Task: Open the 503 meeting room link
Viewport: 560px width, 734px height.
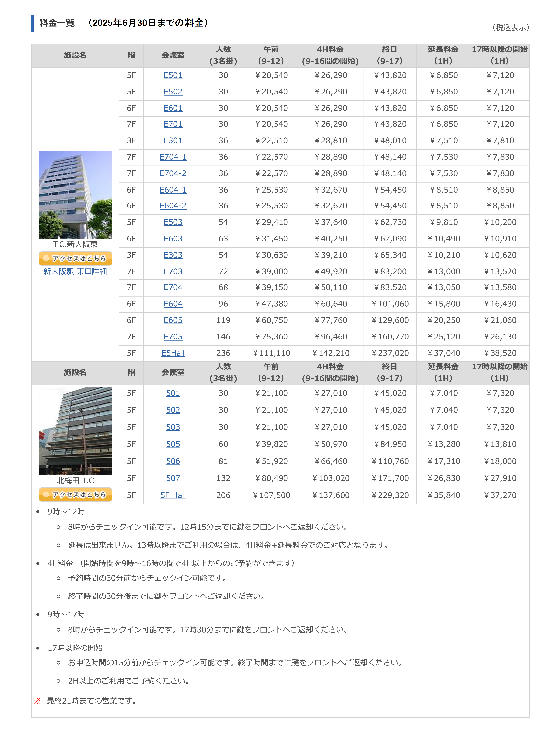Action: click(x=173, y=427)
